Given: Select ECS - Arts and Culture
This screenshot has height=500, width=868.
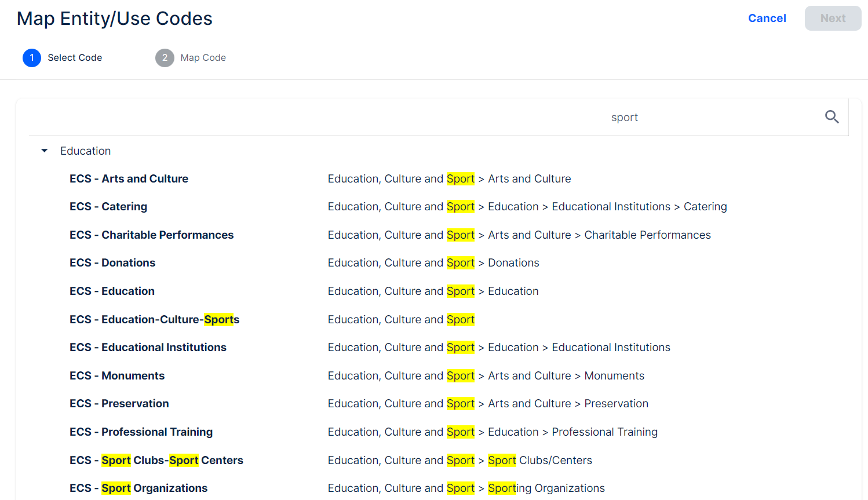Looking at the screenshot, I should tap(129, 179).
